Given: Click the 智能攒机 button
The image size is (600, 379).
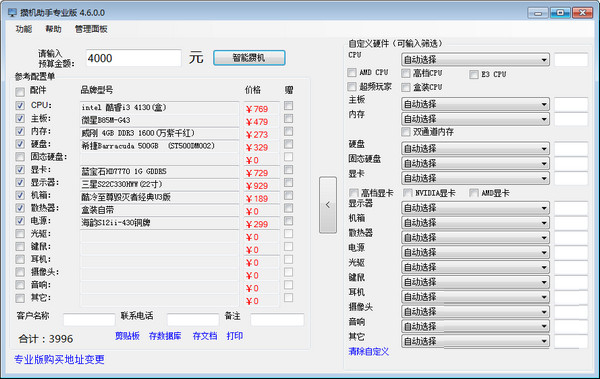Looking at the screenshot, I should [249, 58].
